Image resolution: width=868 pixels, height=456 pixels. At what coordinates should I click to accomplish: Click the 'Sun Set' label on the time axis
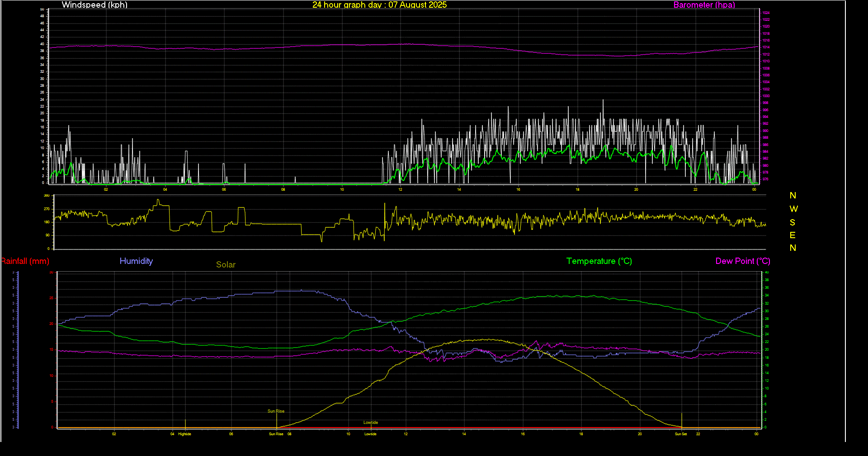(681, 434)
